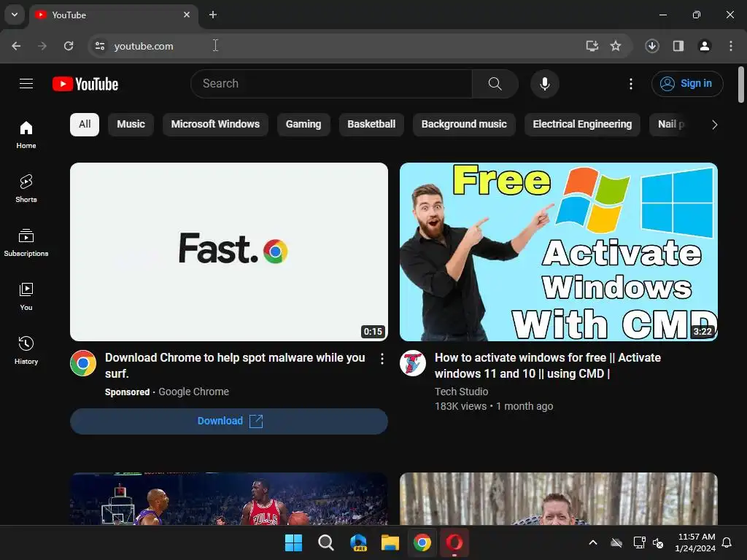Click the install app icon in address bar
The width and height of the screenshot is (747, 560).
click(x=592, y=46)
